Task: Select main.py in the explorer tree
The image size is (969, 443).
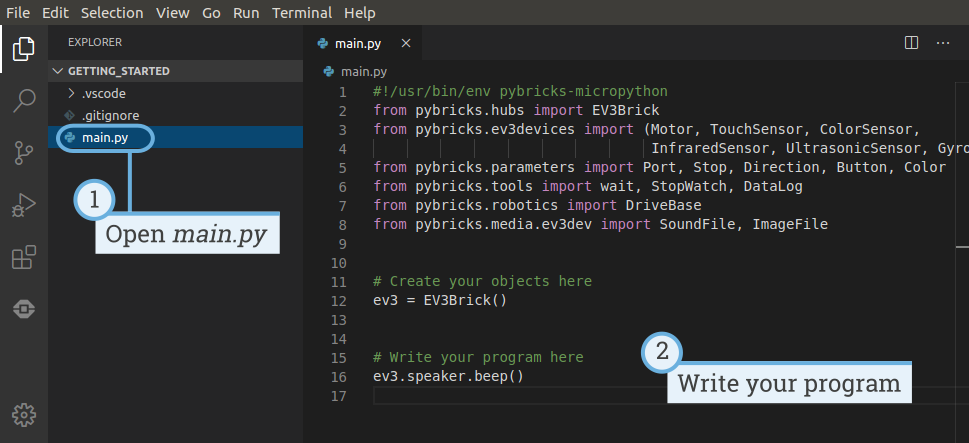Action: 104,137
